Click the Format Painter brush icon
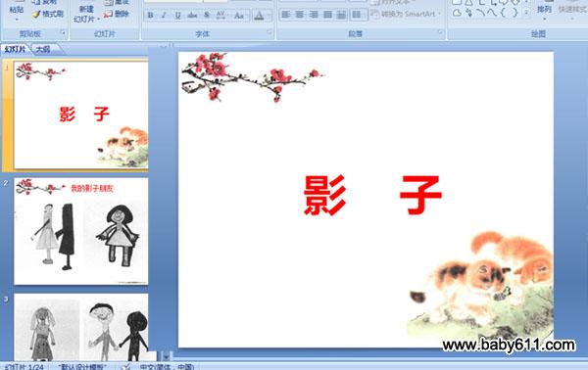Screen dimensions: 588x370 tap(35, 15)
